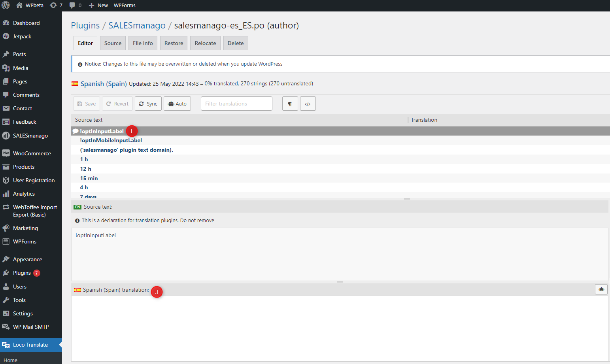
Task: Open the WordPress logo menu
Action: [x=6, y=5]
